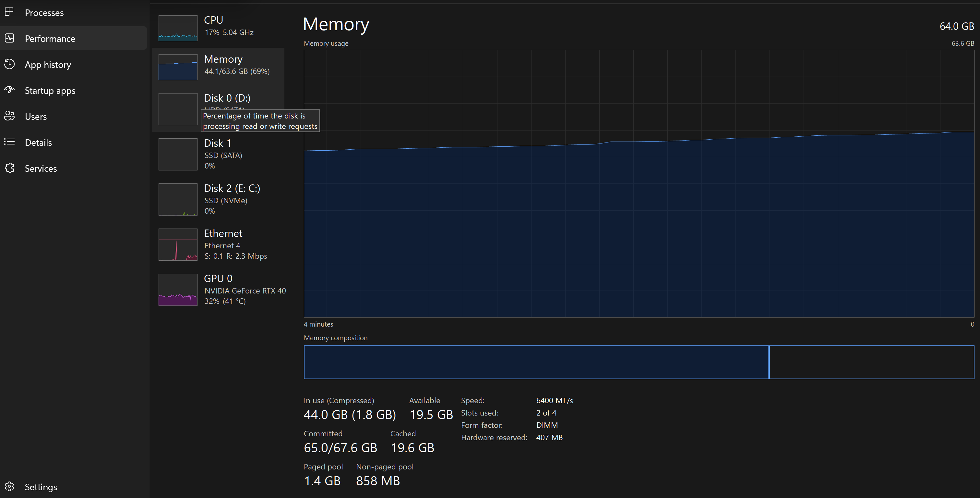Click the Settings gear icon
This screenshot has width=980, height=498.
pyautogui.click(x=9, y=487)
